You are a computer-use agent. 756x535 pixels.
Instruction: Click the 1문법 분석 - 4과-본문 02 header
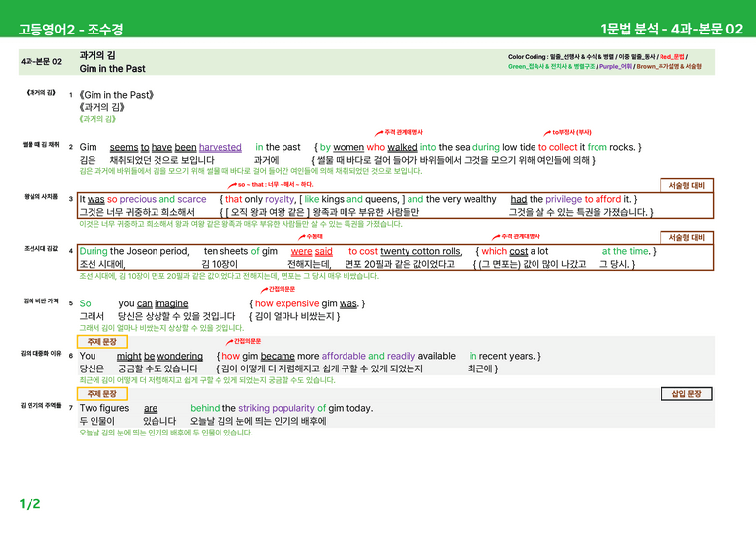671,29
